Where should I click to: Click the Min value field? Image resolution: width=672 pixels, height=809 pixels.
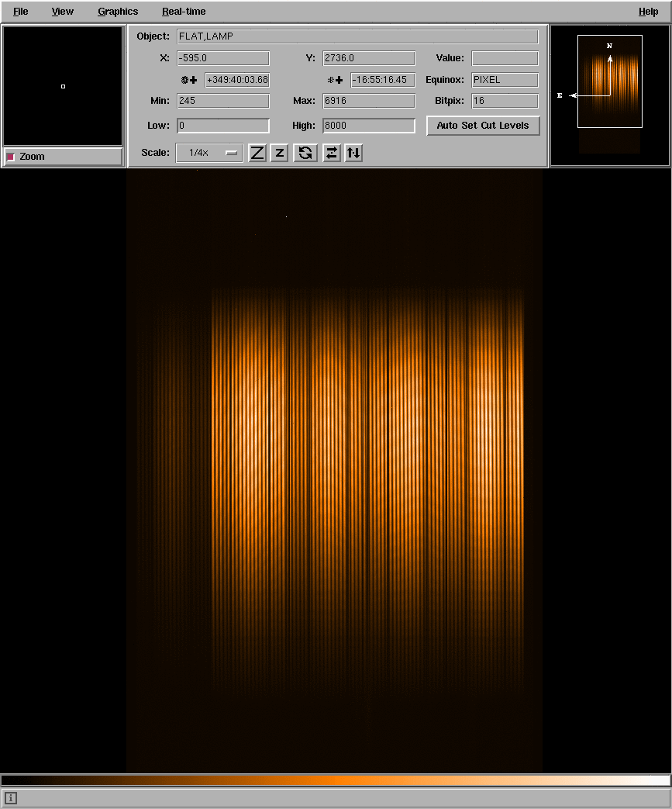(x=223, y=101)
